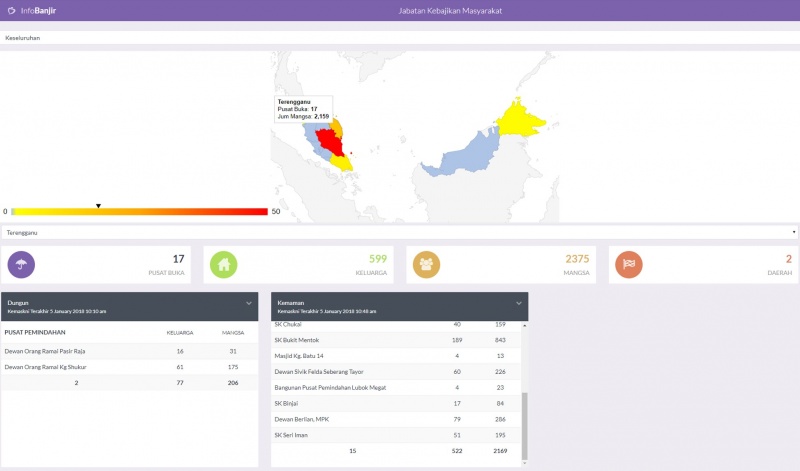
Task: Click the InfoBanjir title link
Action: pyautogui.click(x=38, y=10)
